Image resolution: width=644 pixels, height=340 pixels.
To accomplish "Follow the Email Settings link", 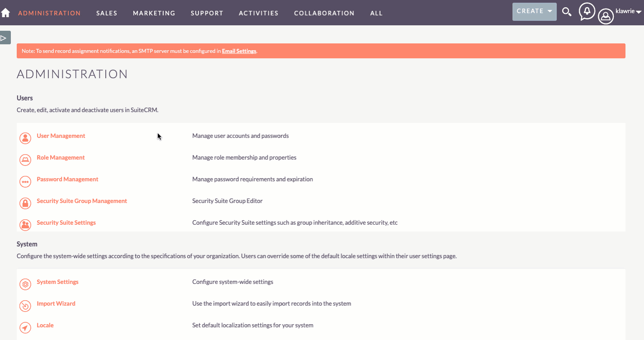I will click(x=239, y=51).
